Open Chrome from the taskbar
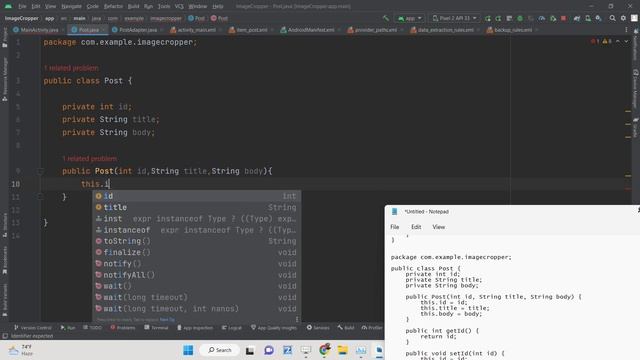Image resolution: width=640 pixels, height=360 pixels. coord(324,350)
